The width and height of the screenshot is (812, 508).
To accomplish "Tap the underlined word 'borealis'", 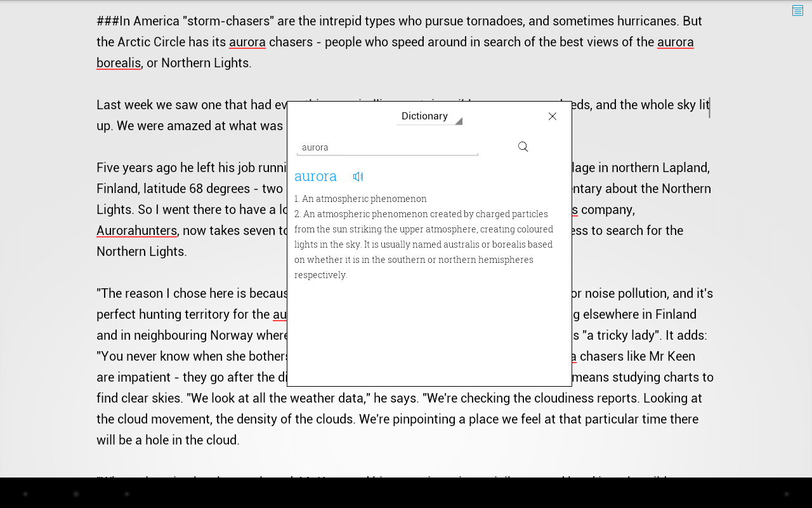I will [x=119, y=63].
